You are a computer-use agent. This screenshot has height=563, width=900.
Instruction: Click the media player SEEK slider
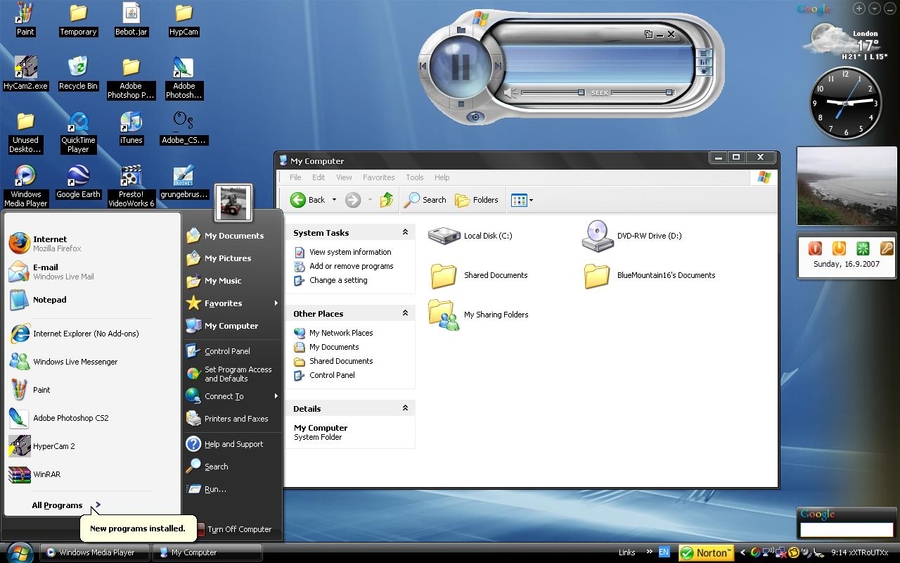[x=642, y=92]
